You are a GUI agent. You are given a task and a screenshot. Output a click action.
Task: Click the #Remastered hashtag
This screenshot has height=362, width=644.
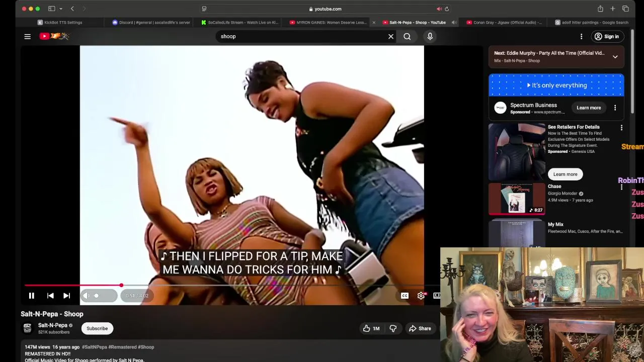[x=122, y=347]
